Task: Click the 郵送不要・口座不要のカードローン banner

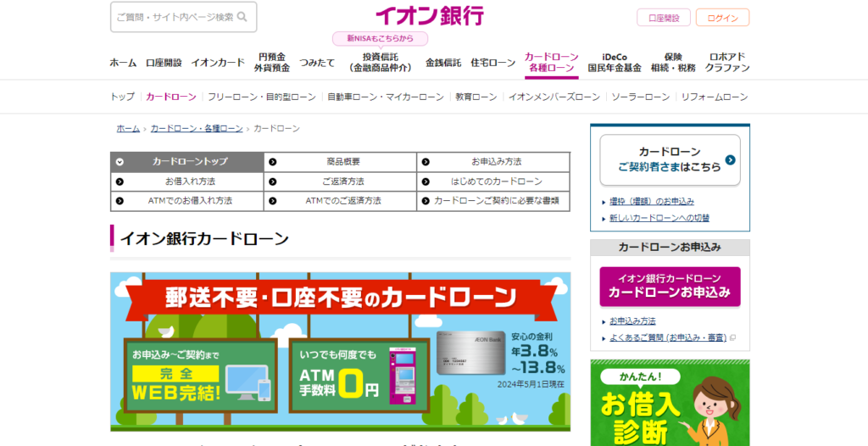Action: 340,351
